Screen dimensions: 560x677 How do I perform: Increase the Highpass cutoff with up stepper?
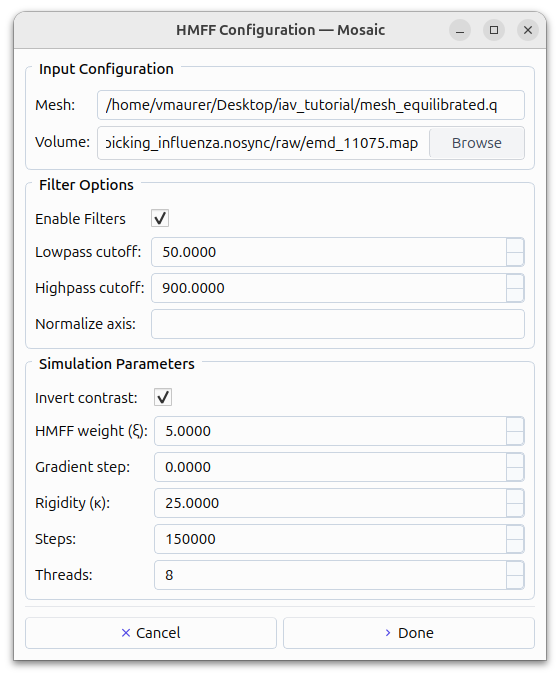click(515, 281)
